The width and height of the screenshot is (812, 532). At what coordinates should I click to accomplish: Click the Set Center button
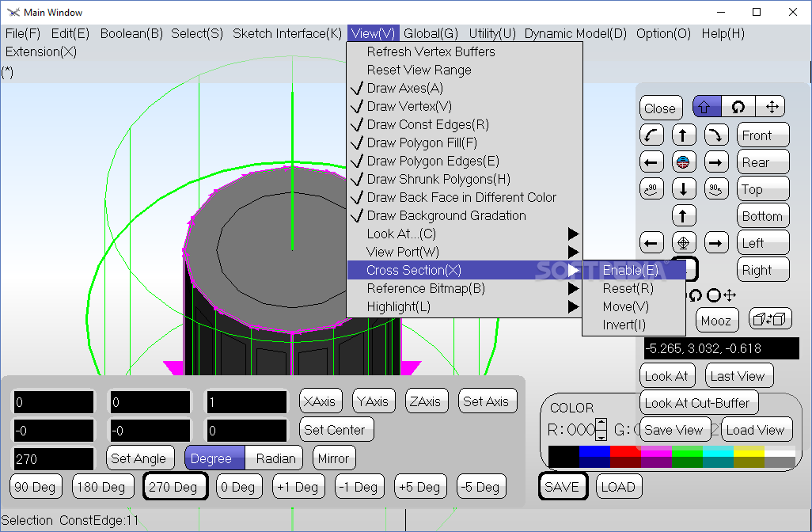336,429
